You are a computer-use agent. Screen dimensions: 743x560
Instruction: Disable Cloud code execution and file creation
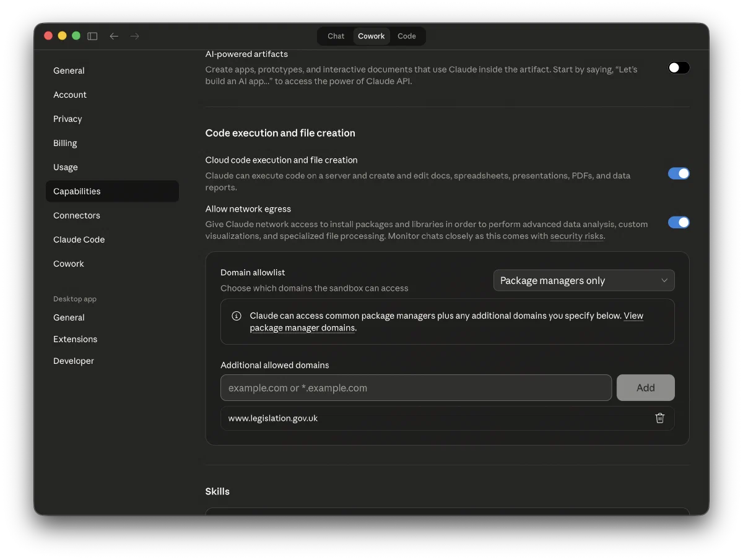point(678,174)
